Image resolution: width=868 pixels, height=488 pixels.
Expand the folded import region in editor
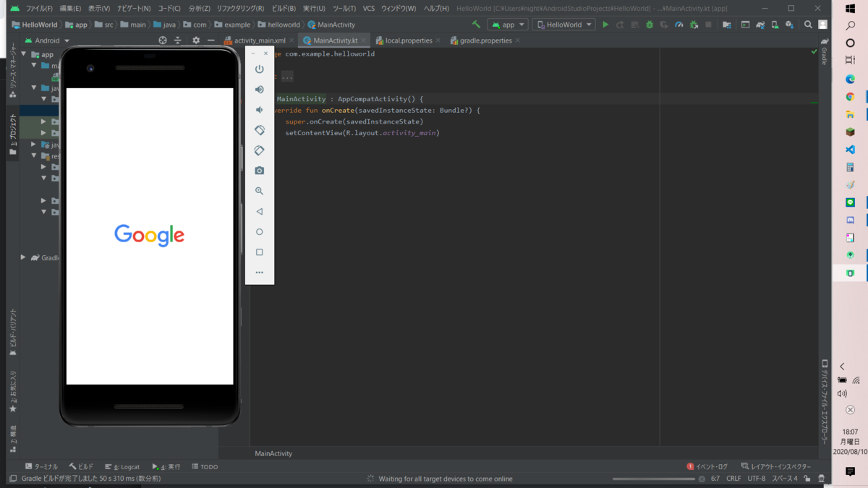[x=287, y=77]
